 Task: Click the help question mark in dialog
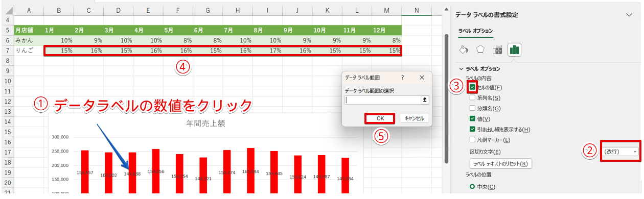point(402,77)
